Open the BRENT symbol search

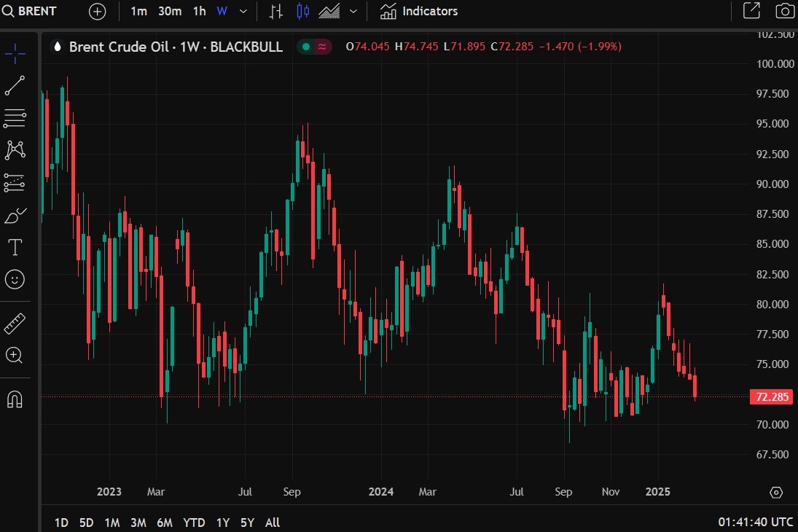pyautogui.click(x=30, y=11)
